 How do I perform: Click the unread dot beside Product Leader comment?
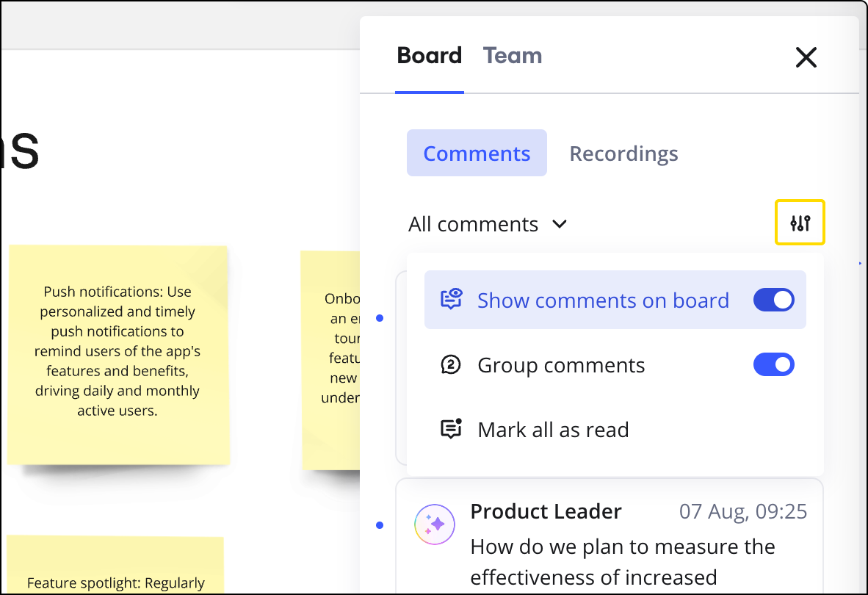pos(380,525)
